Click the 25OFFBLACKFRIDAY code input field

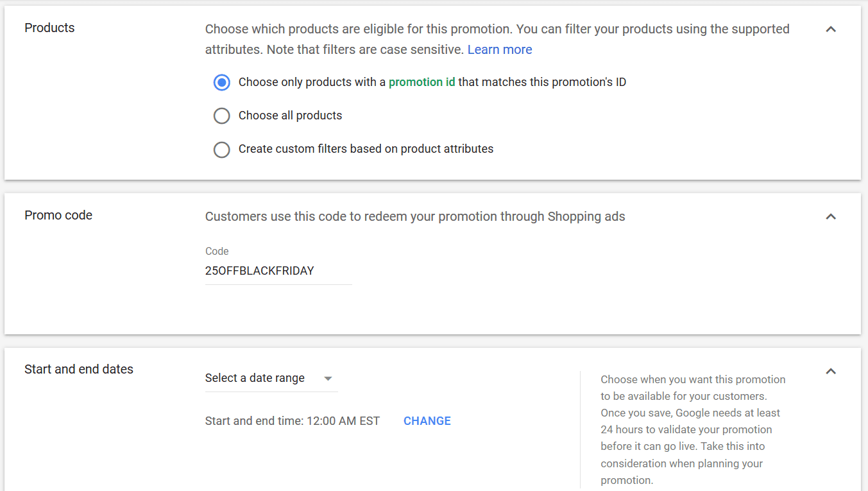[278, 271]
